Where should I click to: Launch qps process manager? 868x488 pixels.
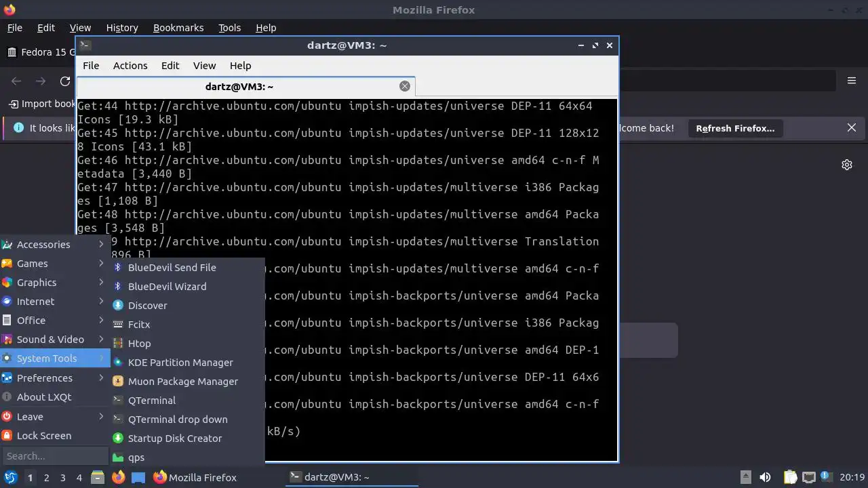[x=187, y=457]
